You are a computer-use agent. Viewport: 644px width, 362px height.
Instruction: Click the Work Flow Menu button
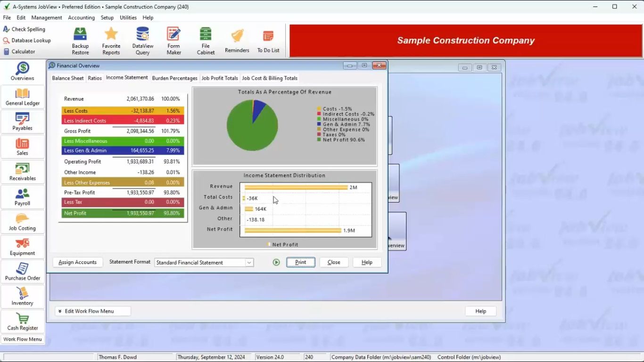23,339
